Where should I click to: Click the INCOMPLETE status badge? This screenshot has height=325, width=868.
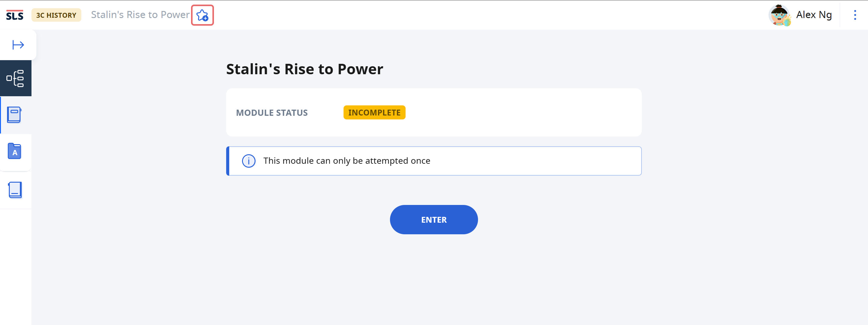click(374, 112)
